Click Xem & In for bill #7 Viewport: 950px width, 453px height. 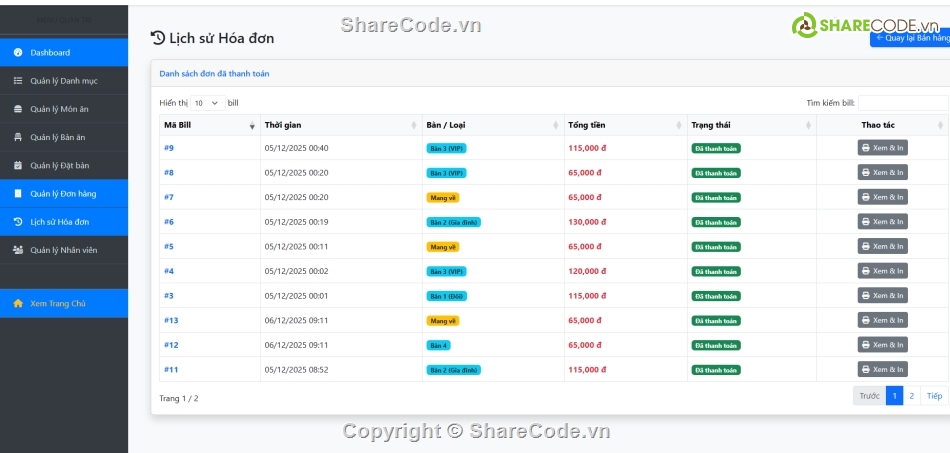[882, 197]
